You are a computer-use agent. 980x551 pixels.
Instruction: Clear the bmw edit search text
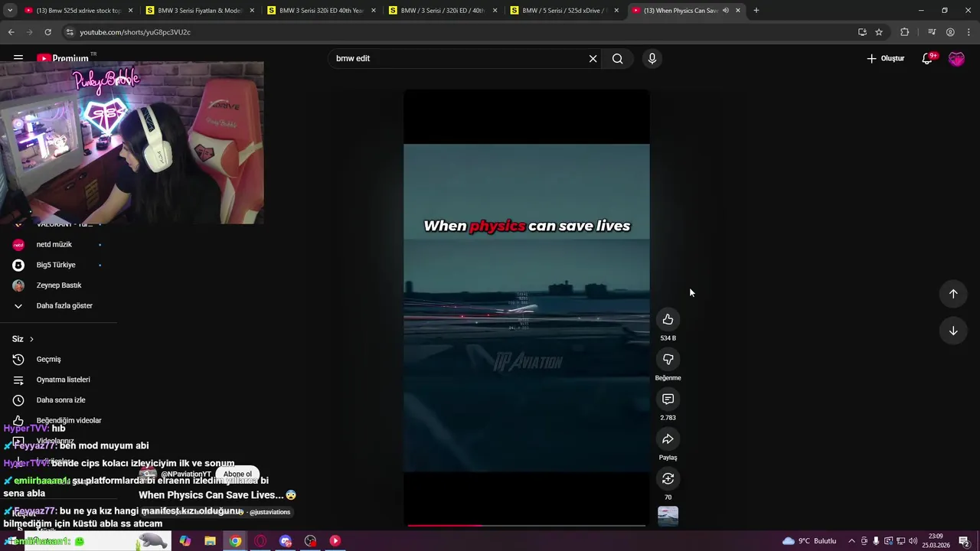click(x=593, y=59)
